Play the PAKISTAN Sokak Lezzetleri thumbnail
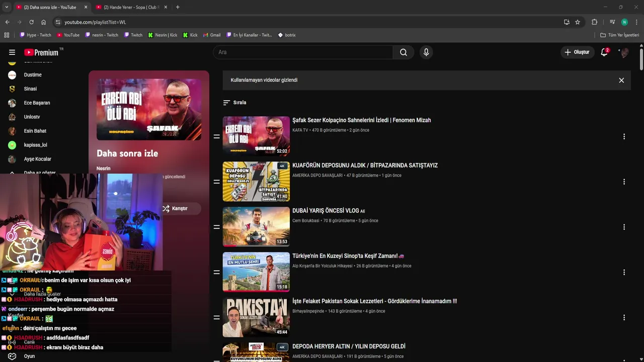Screen dimensions: 644x362 [x=256, y=317]
